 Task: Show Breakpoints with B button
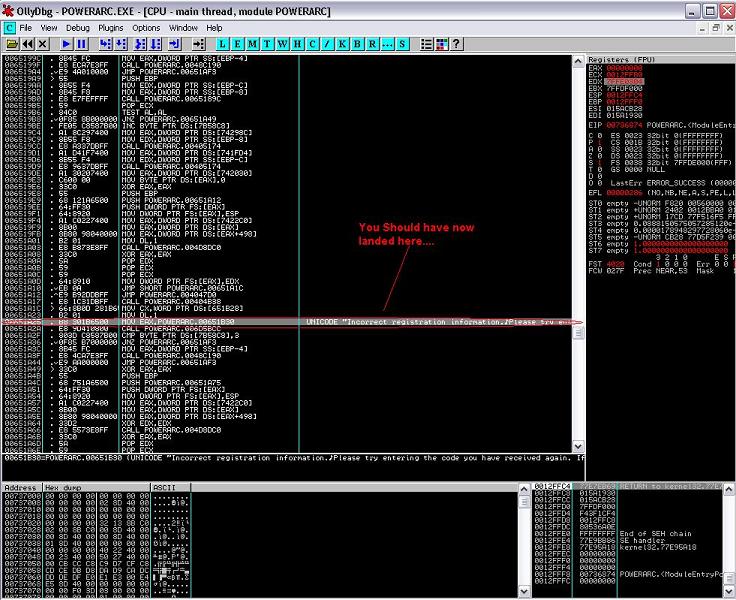click(x=358, y=44)
